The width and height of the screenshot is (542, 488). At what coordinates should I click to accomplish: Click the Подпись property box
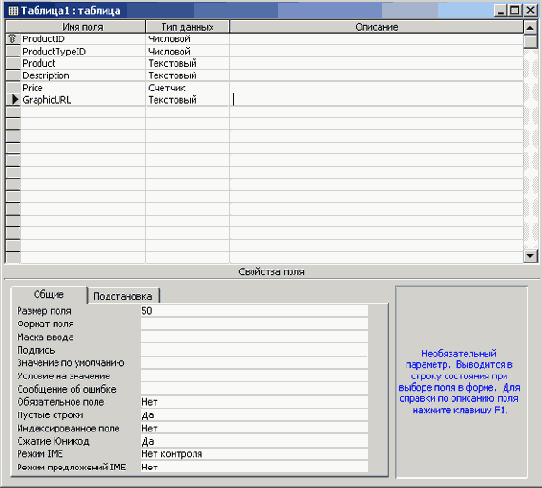254,350
